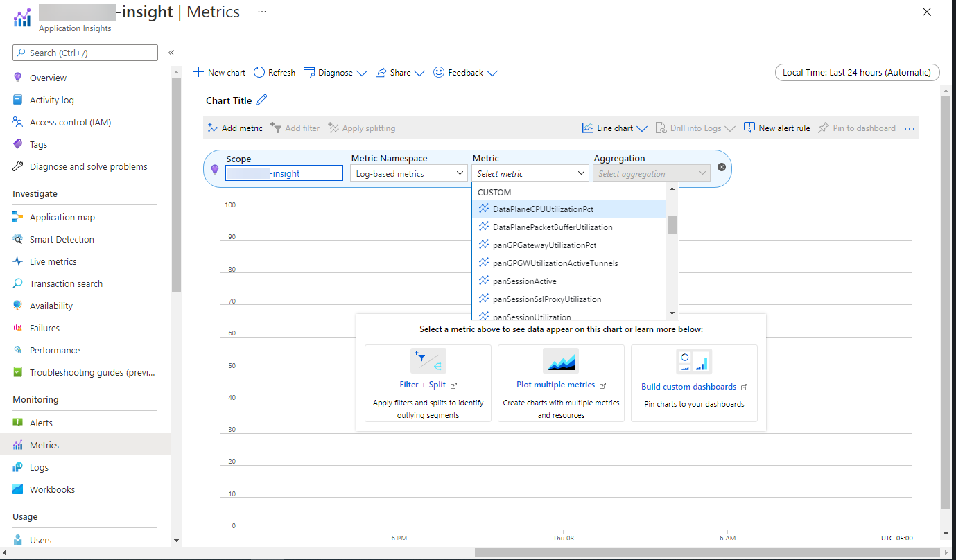Open Live metrics from the sidebar

tap(53, 261)
